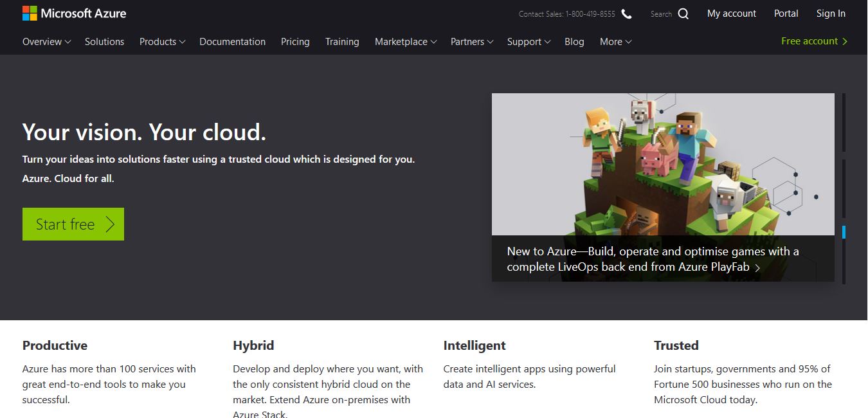This screenshot has width=868, height=418.
Task: Click the arrow icon next to Free account
Action: click(845, 41)
